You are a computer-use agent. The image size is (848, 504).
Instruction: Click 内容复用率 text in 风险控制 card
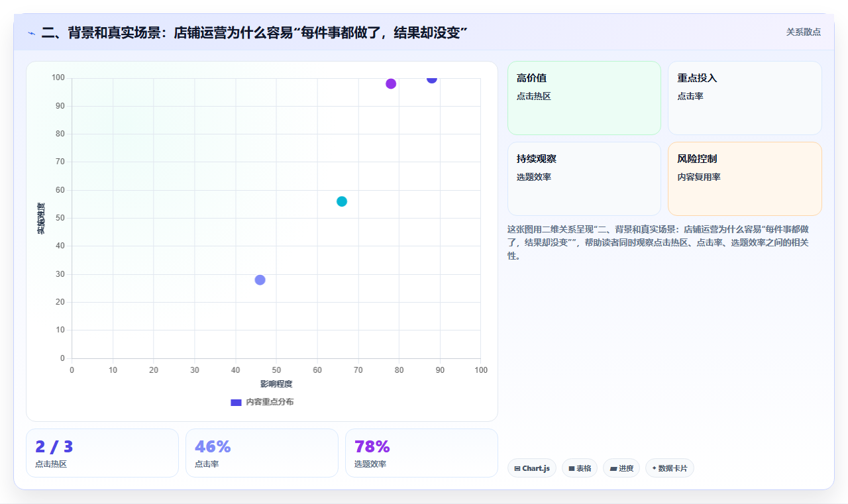click(699, 177)
